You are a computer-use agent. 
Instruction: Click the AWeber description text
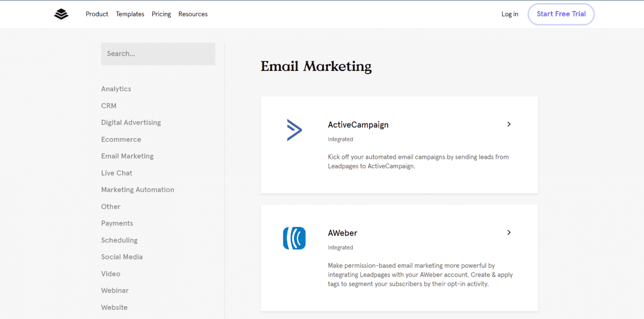[420, 275]
